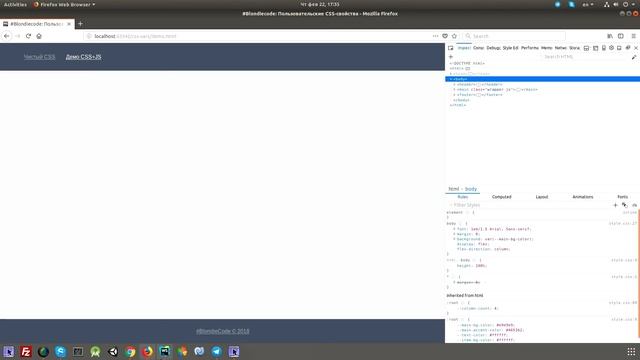Open the Memory tab
Viewport: 640px width, 360px height.
[547, 48]
